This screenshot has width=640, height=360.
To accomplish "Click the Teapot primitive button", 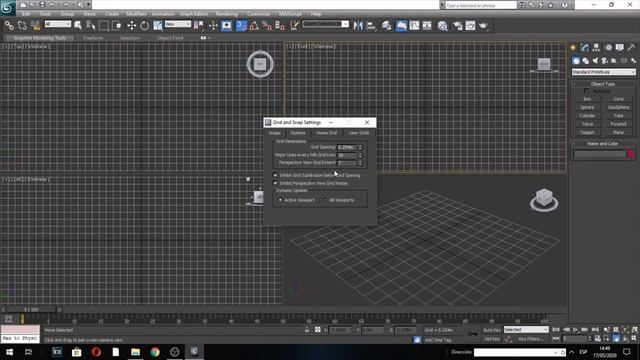I will (x=587, y=133).
